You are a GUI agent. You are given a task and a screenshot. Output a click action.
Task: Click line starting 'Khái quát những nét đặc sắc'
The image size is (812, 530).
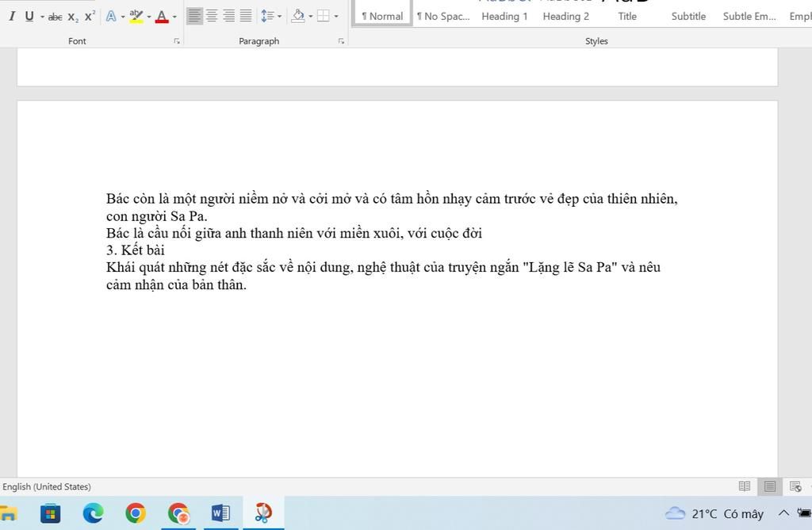click(x=383, y=267)
